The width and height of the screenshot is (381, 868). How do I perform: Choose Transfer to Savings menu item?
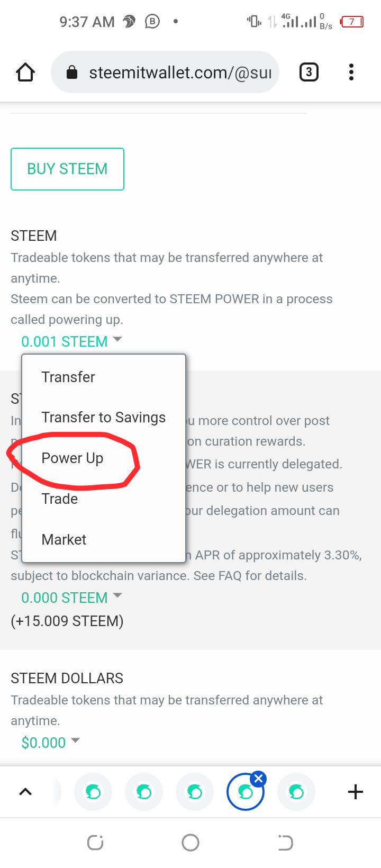(104, 418)
